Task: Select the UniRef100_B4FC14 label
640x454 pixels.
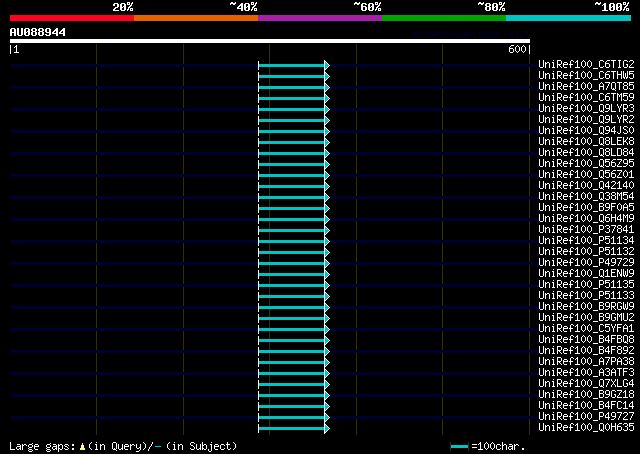Action: [586, 406]
